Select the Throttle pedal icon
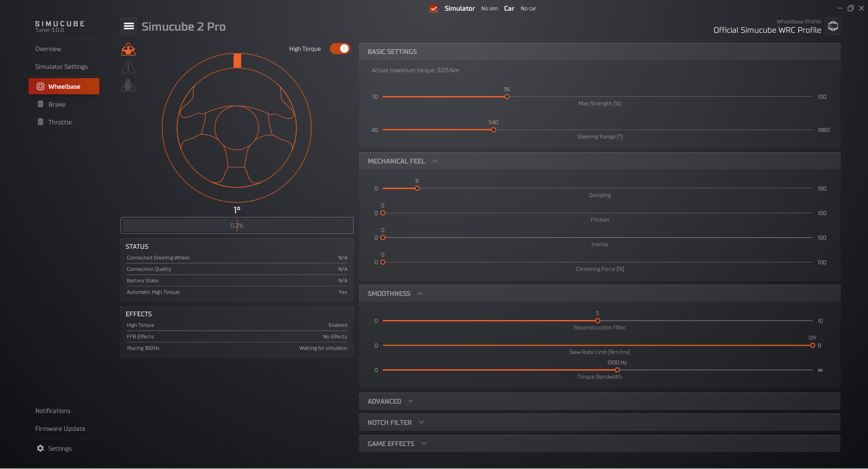Image resolution: width=868 pixels, height=469 pixels. pos(41,122)
